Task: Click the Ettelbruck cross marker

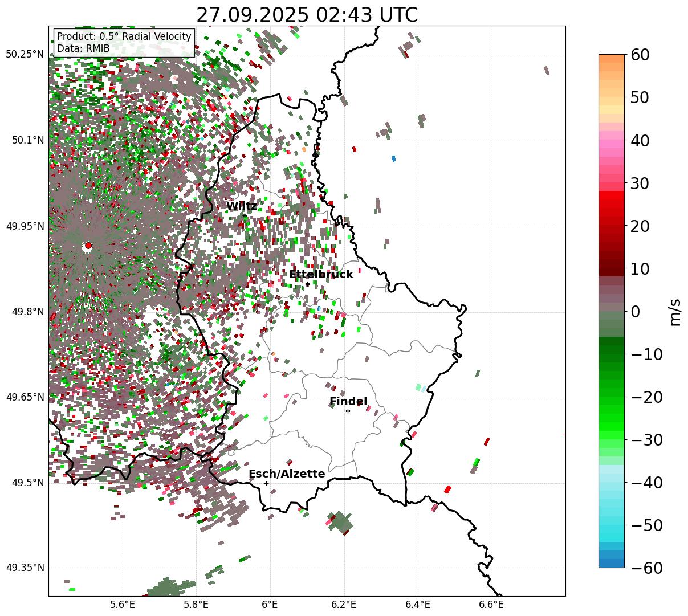Action: pyautogui.click(x=307, y=284)
